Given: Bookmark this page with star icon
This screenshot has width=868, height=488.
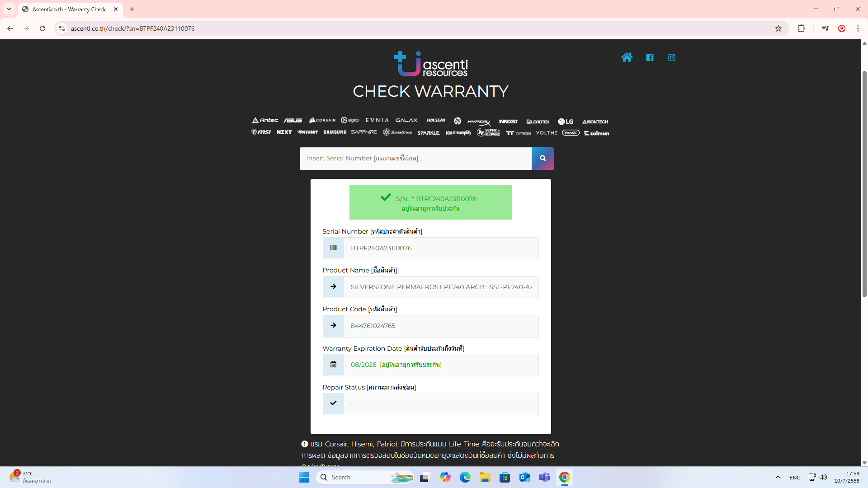Looking at the screenshot, I should (778, 28).
